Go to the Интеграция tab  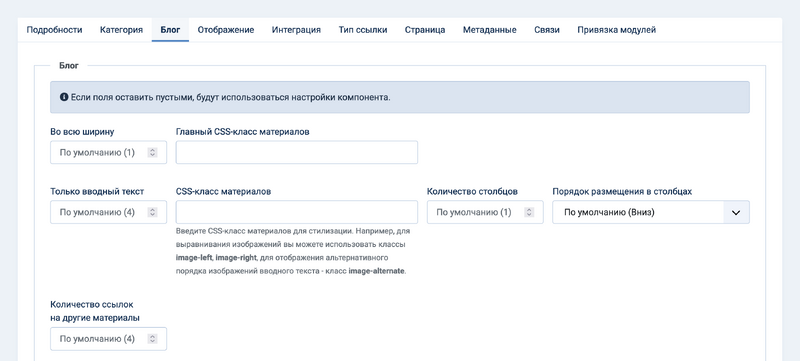point(296,30)
